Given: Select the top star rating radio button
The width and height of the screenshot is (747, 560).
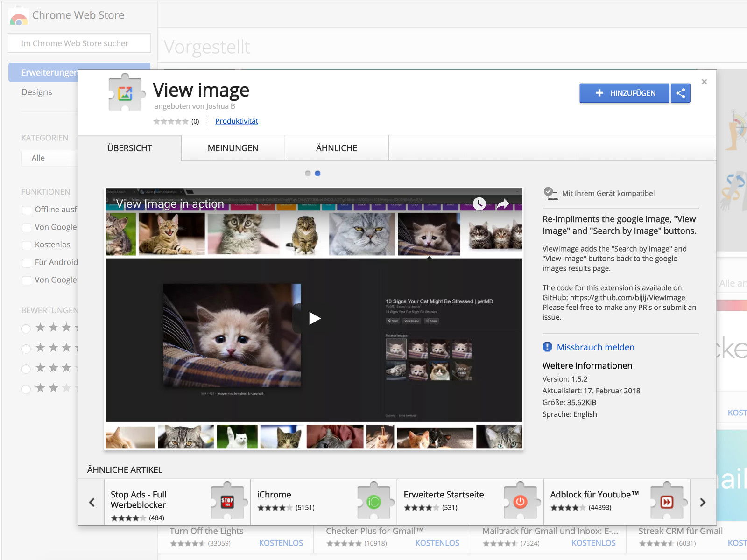Looking at the screenshot, I should coord(26,329).
